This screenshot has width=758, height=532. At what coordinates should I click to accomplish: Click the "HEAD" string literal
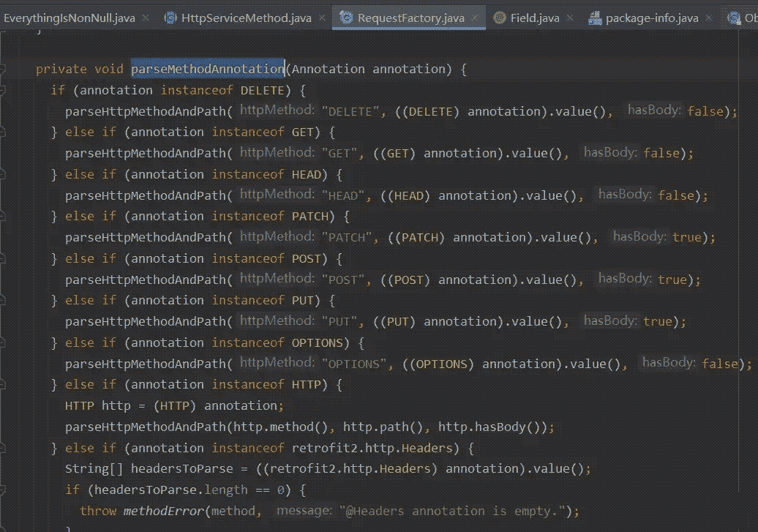[342, 195]
